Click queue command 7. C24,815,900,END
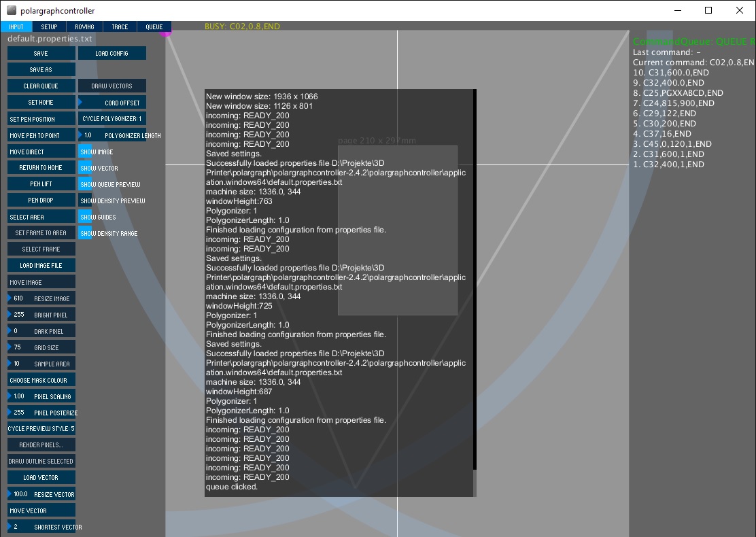The height and width of the screenshot is (537, 756). (674, 103)
